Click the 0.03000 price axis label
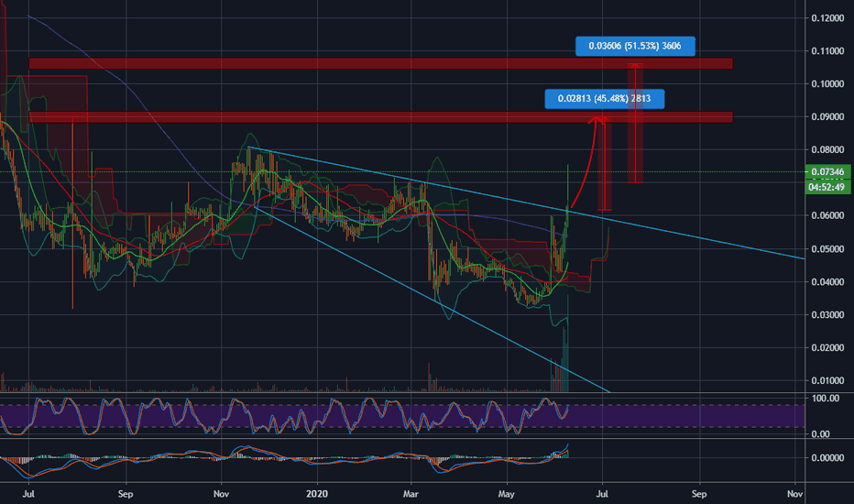 827,315
